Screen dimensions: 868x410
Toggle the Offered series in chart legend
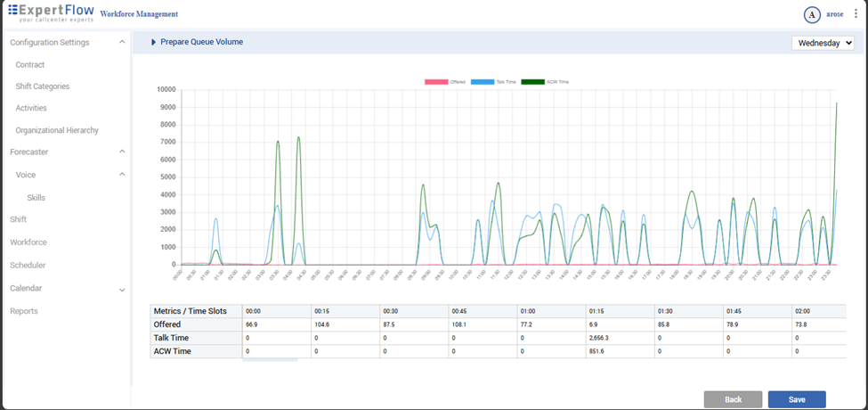click(436, 81)
